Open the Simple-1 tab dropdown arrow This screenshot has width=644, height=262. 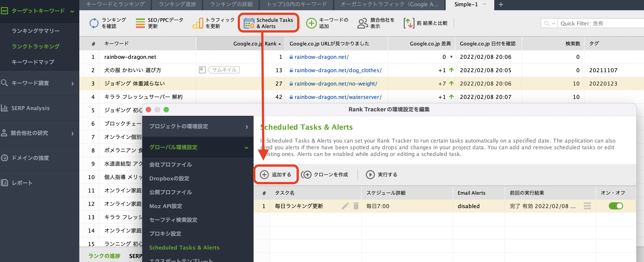click(x=484, y=4)
